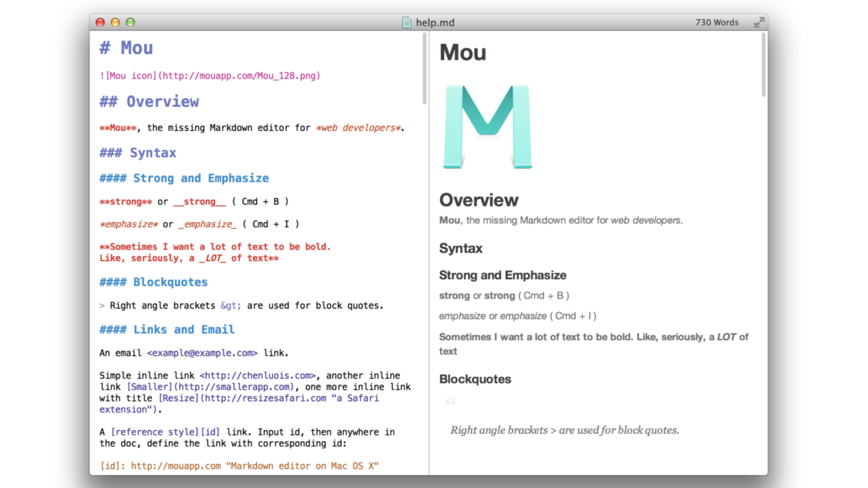Image resolution: width=868 pixels, height=488 pixels.
Task: Click '( Cmd + B )' text in preview
Action: pyautogui.click(x=543, y=296)
